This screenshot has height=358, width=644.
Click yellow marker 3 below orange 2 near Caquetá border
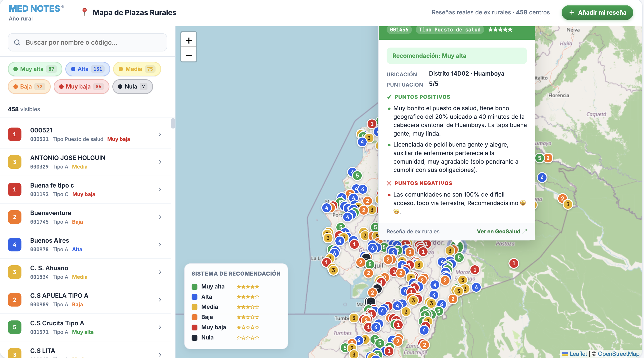[568, 204]
